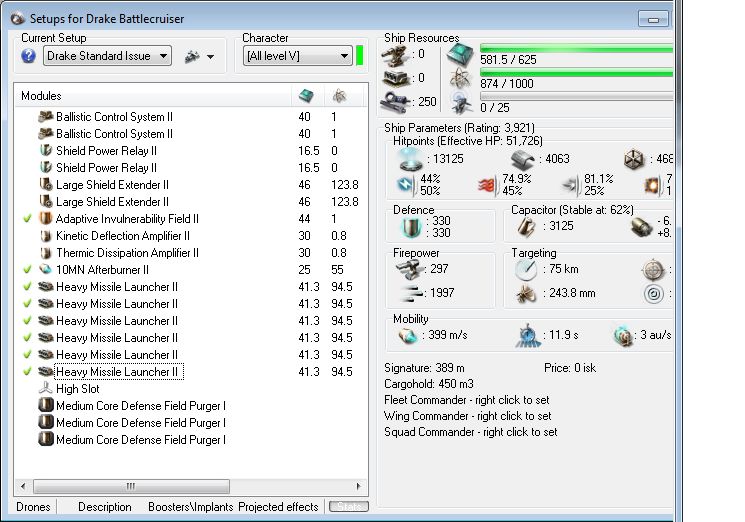Click the Powergrid column header icon
The image size is (745, 522).
coord(339,95)
